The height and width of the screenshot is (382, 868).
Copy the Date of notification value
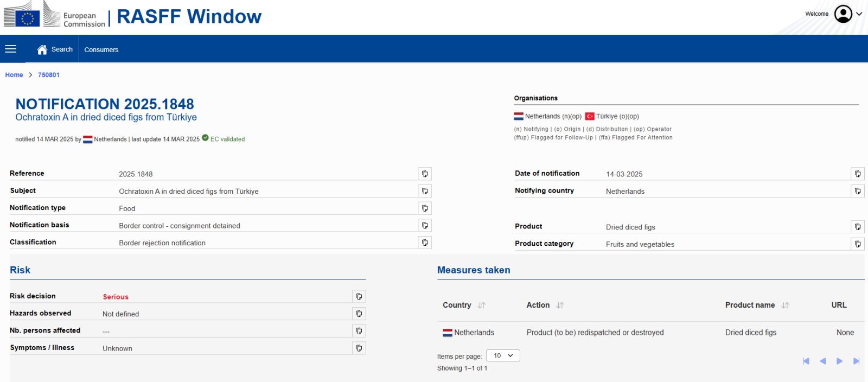(x=858, y=174)
